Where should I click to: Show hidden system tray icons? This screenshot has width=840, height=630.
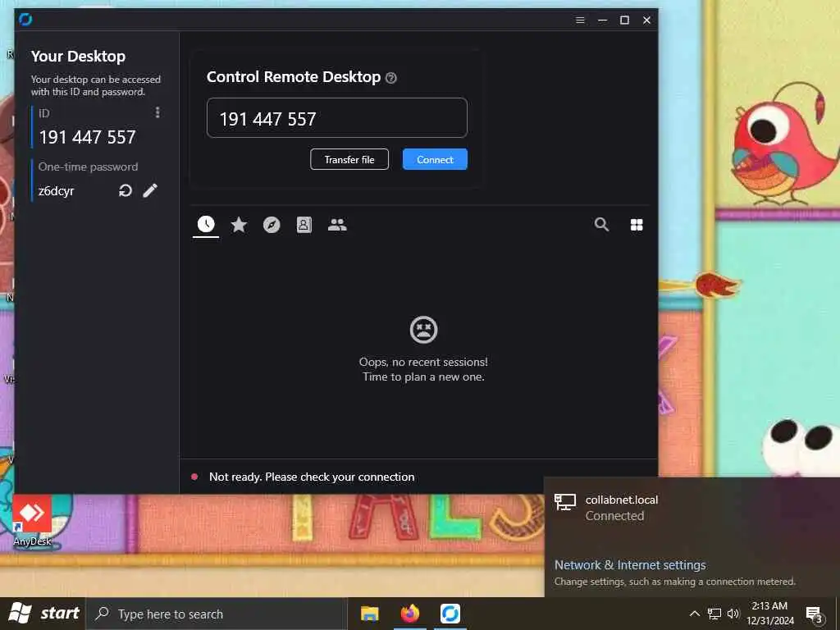(x=694, y=614)
